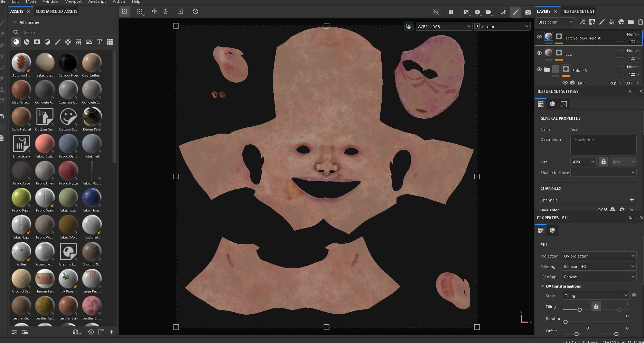Click the reset view history icon in toolbar
The image size is (644, 343).
coord(195,11)
